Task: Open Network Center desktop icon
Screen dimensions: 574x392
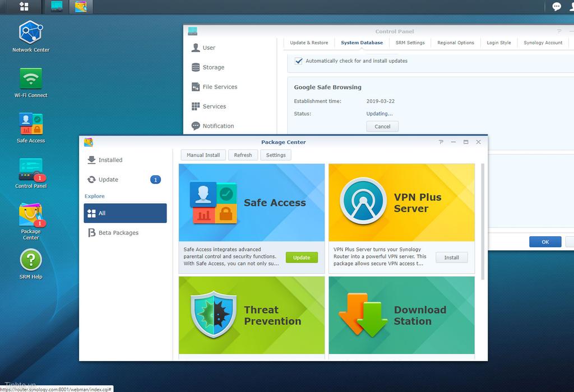Action: coord(31,36)
